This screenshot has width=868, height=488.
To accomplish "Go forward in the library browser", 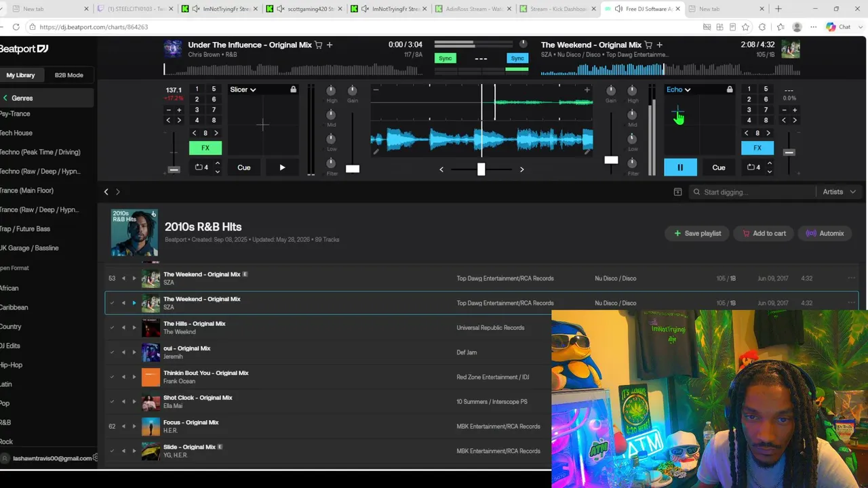I will tap(117, 192).
